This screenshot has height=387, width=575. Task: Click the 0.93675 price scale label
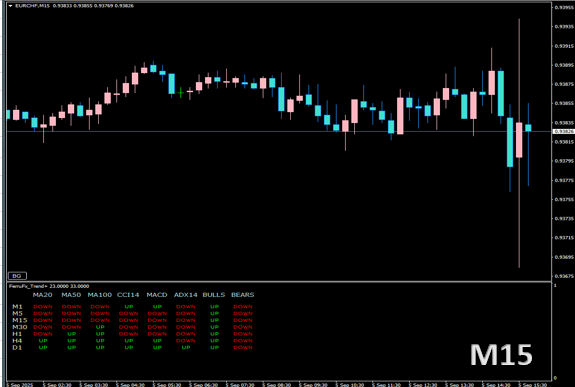[x=564, y=276]
